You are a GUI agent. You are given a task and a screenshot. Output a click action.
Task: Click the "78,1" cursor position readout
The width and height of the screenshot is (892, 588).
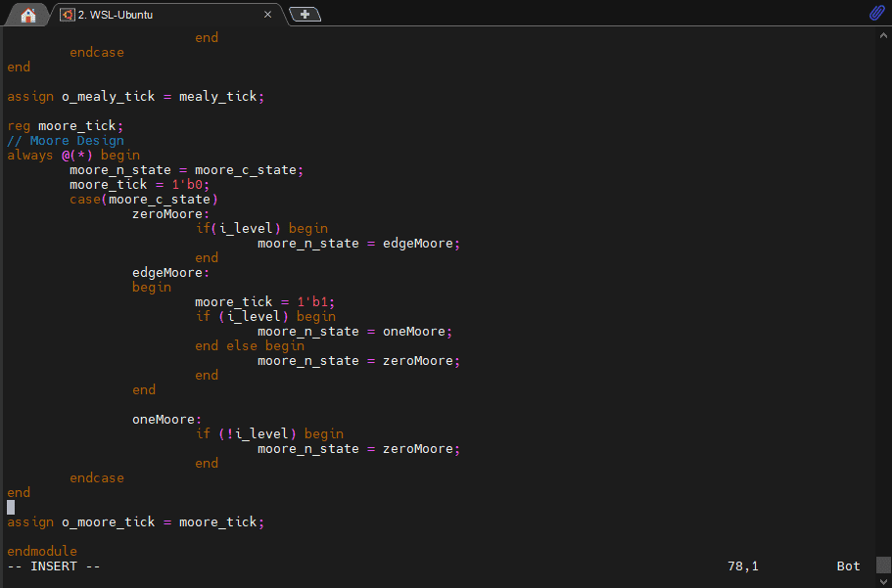(x=743, y=566)
